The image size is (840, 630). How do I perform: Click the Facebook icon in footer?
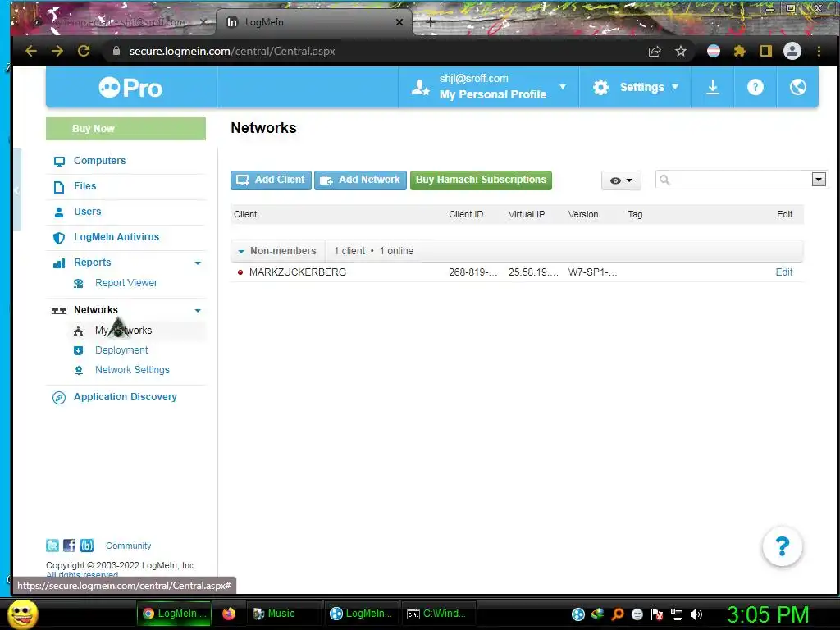click(x=70, y=546)
